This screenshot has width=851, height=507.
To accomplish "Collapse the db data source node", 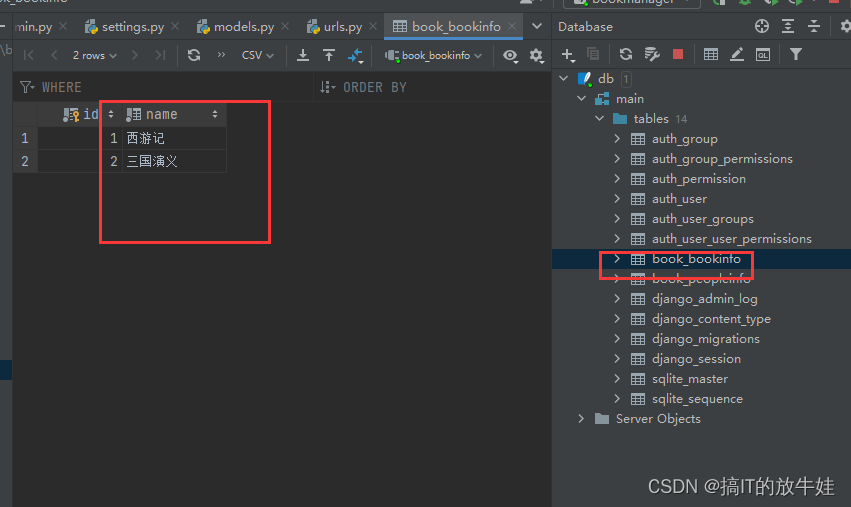I will tap(564, 79).
